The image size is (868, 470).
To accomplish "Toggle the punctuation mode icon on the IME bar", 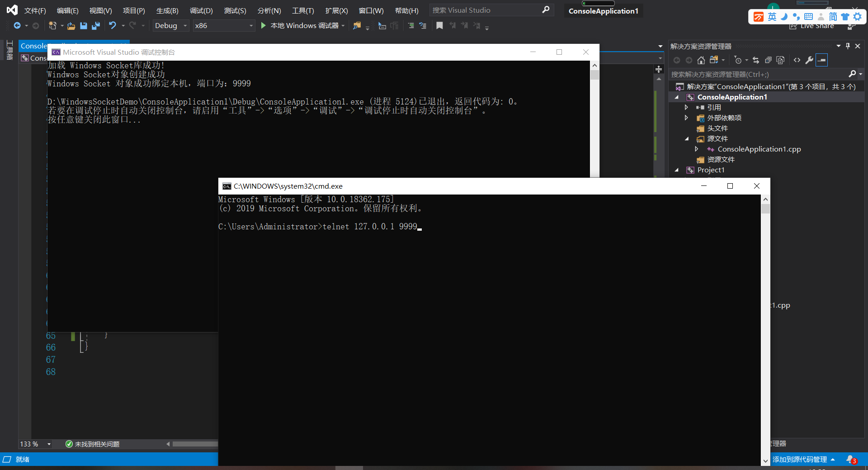I will [796, 17].
